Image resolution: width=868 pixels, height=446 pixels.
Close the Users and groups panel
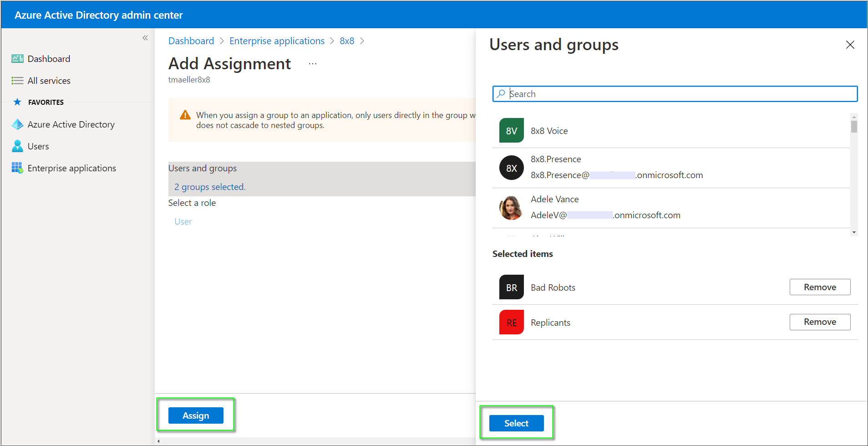click(x=850, y=45)
